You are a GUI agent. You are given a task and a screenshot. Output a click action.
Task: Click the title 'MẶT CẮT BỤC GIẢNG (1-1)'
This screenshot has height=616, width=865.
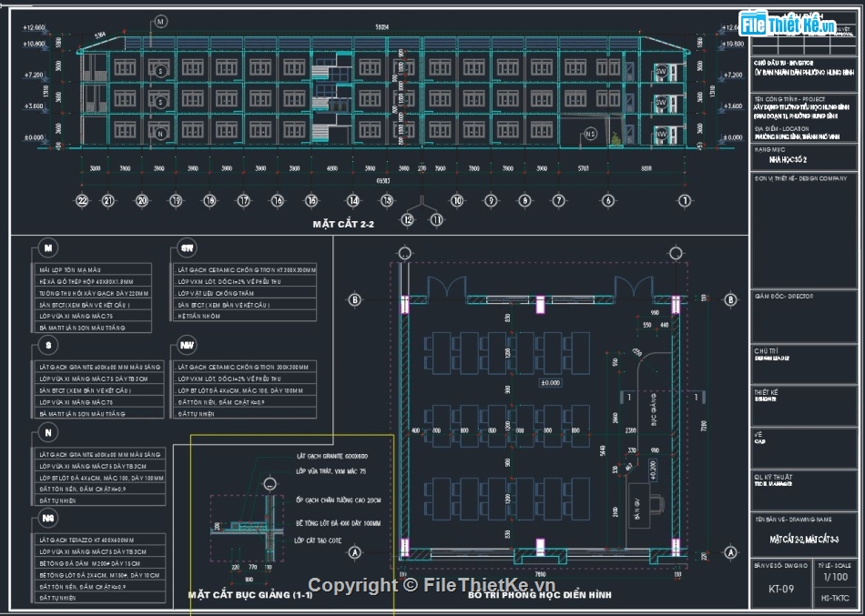pyautogui.click(x=250, y=595)
